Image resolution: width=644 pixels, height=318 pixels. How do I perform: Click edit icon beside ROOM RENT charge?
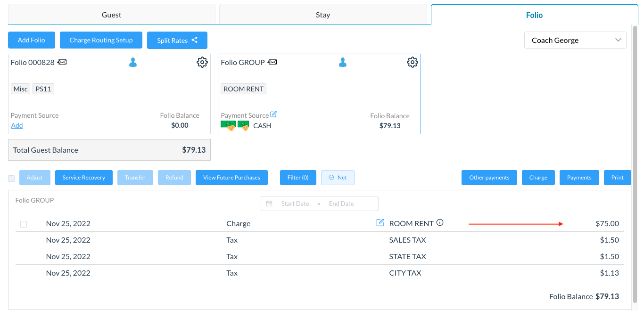click(380, 223)
